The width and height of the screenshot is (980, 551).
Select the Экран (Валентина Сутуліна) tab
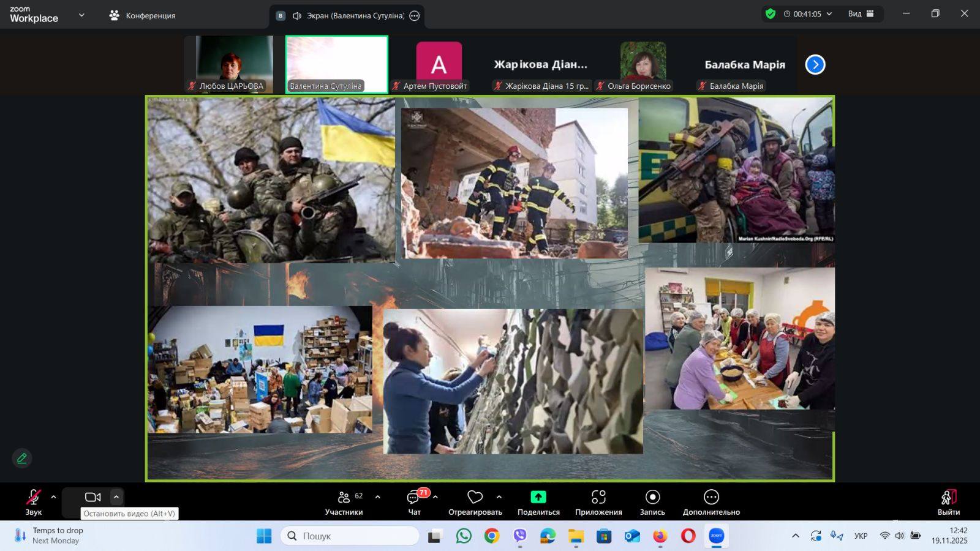(348, 16)
